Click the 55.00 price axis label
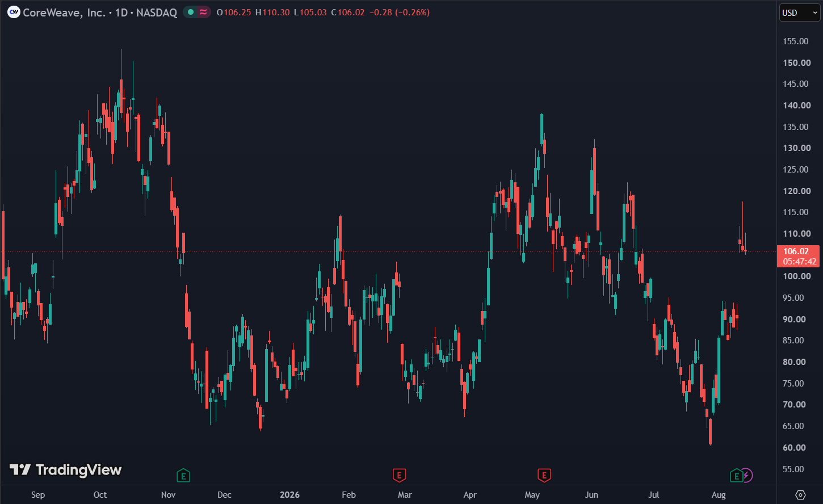This screenshot has height=504, width=823. pyautogui.click(x=793, y=469)
